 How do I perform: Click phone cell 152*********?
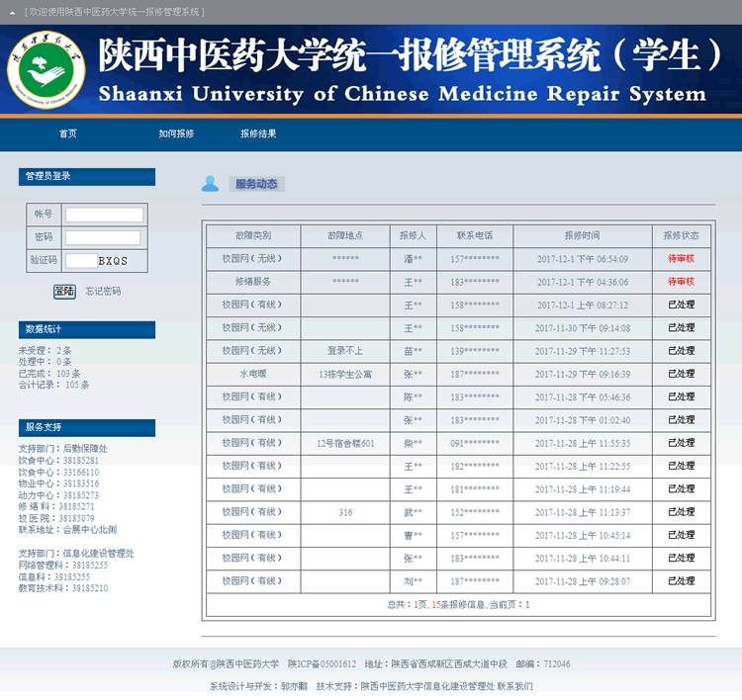point(475,513)
